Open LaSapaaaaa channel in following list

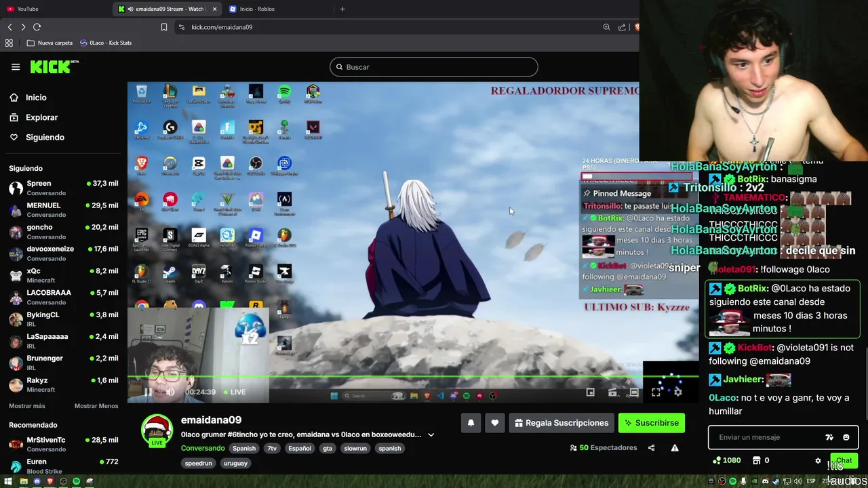63,341
